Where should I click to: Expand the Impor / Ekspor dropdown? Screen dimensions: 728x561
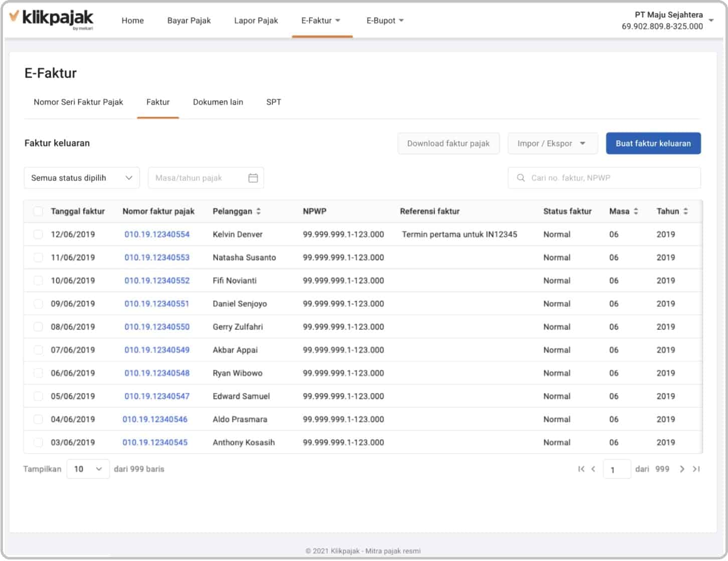point(553,143)
